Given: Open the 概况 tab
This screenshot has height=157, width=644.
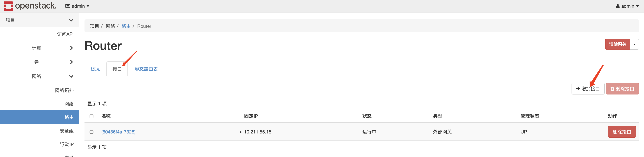Looking at the screenshot, I should (95, 69).
